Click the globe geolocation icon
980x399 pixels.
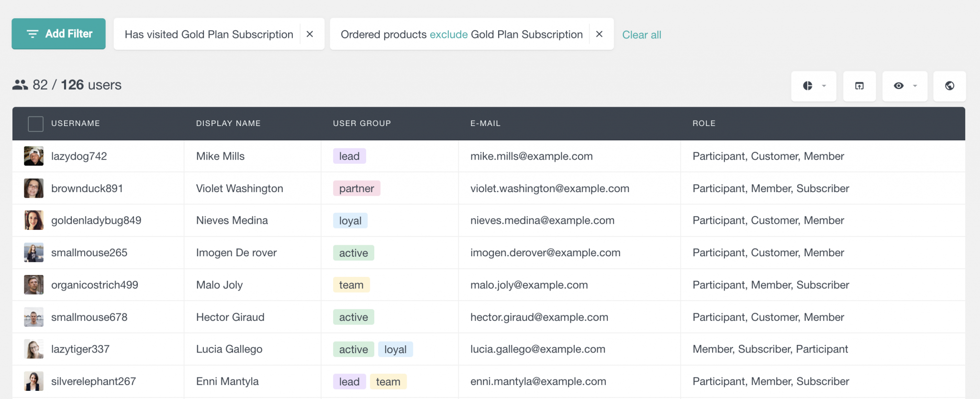click(950, 86)
